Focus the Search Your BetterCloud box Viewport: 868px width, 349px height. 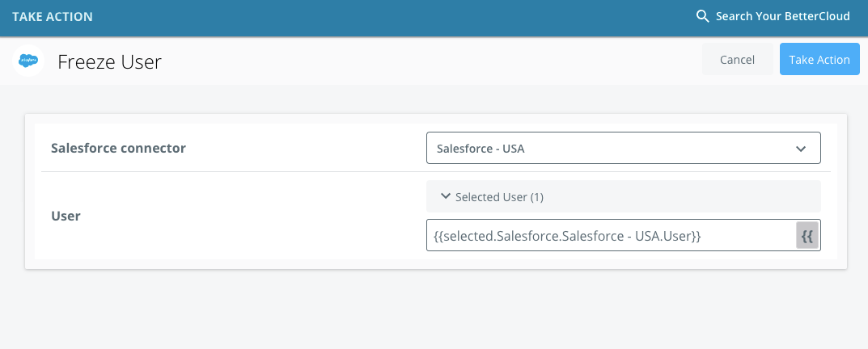point(783,17)
